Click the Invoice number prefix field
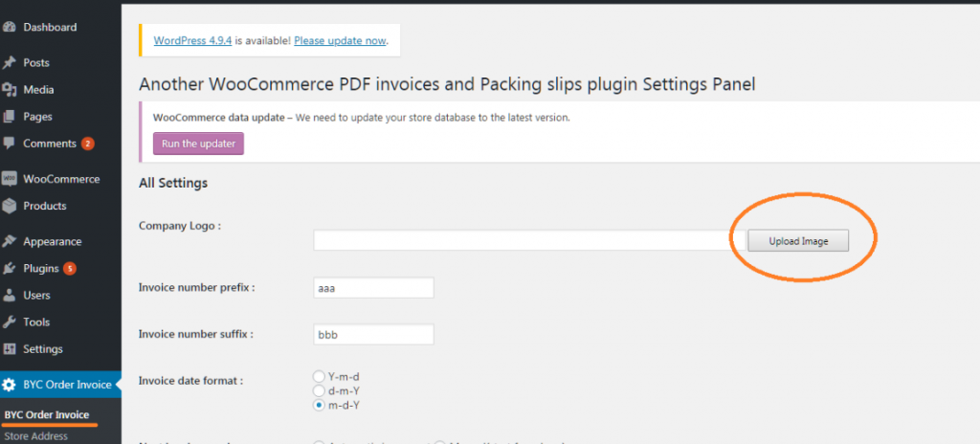 pos(373,288)
